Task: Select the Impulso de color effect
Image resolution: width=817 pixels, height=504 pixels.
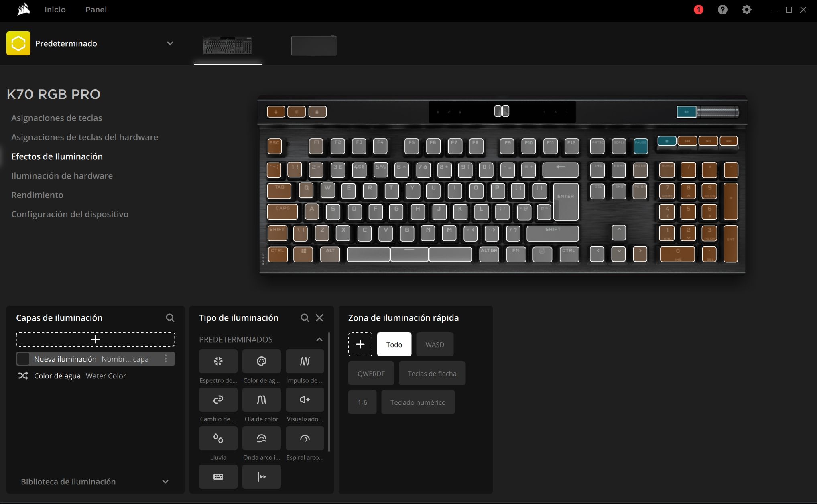Action: coord(305,361)
